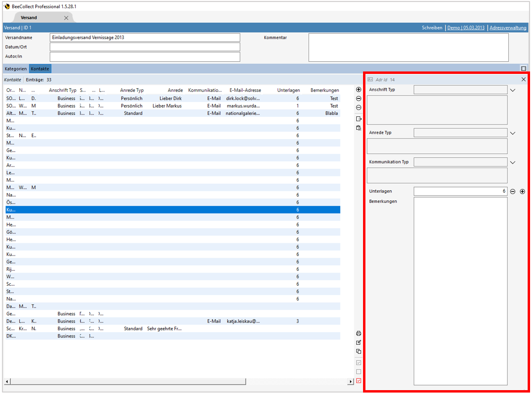Switch to the Kategorien tab

(16, 69)
